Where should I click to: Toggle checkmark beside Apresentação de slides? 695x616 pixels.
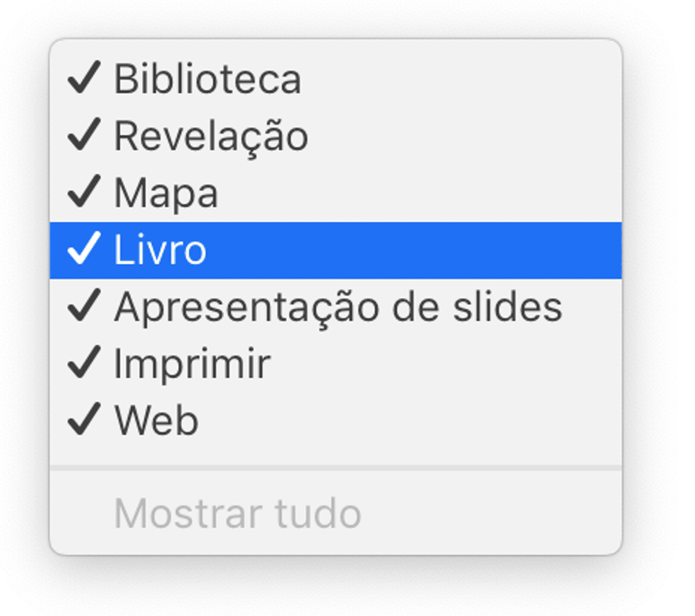tap(85, 305)
